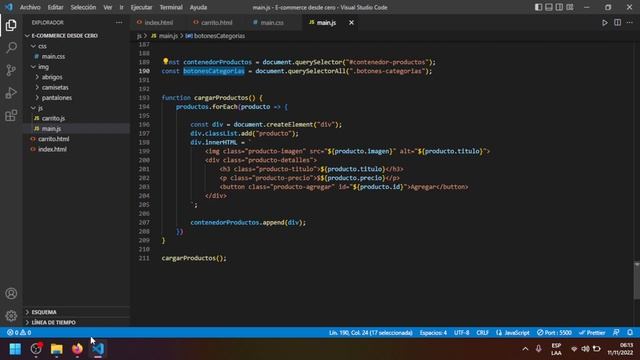The image size is (640, 360).
Task: Click the editor vertical scrollbar thumb
Action: (637, 281)
